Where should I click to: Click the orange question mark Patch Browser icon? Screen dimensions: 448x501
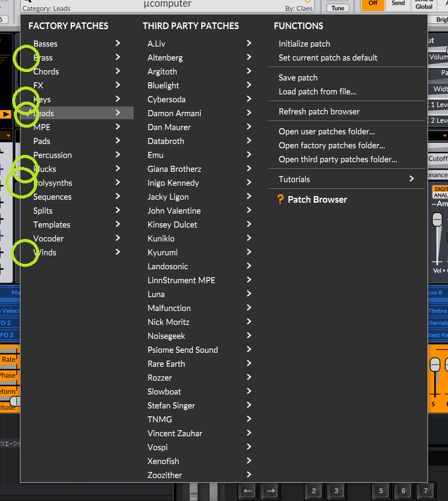point(280,200)
